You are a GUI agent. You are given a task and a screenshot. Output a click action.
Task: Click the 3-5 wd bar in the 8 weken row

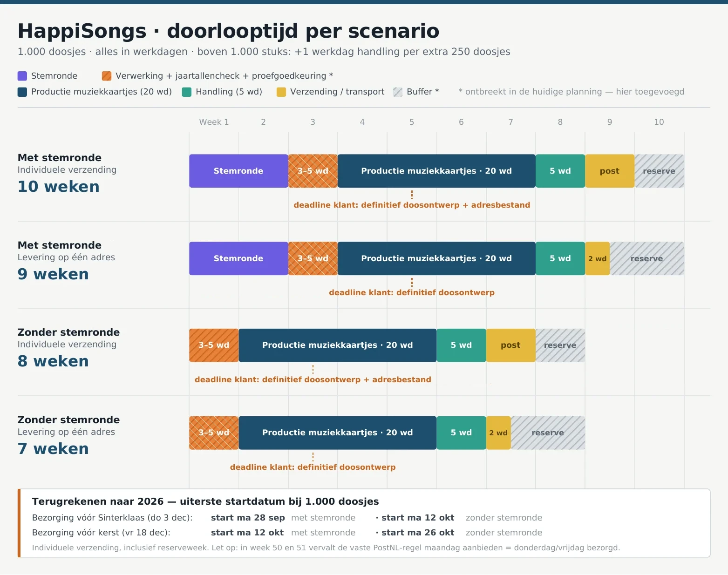pyautogui.click(x=214, y=345)
